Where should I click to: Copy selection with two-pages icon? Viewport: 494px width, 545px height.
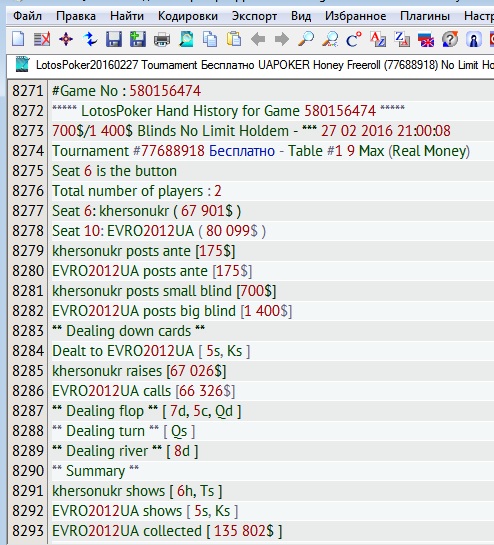210,39
